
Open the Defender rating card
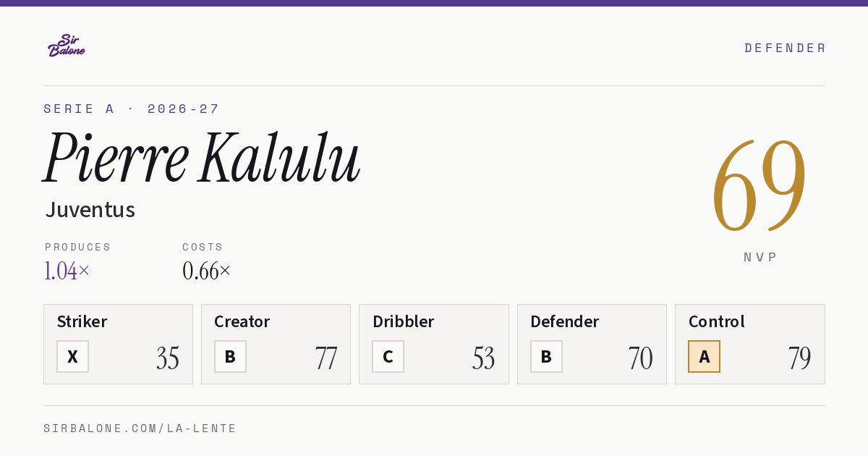click(592, 344)
